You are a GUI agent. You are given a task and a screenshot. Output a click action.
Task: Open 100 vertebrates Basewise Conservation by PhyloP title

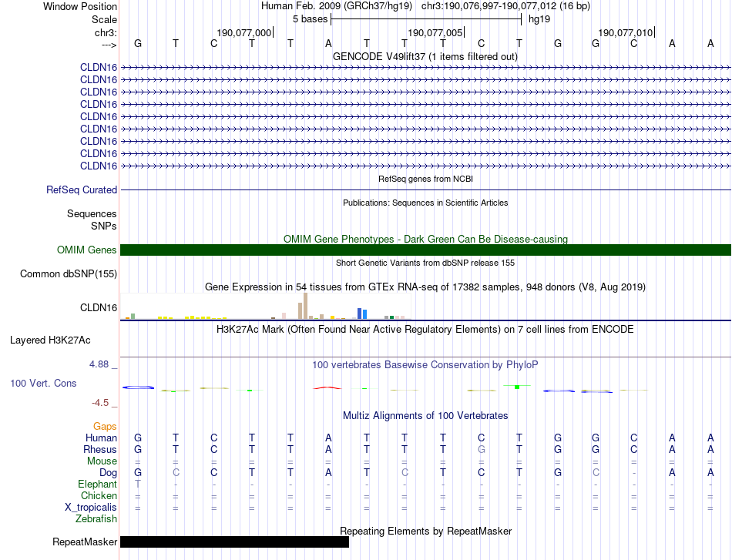[425, 365]
